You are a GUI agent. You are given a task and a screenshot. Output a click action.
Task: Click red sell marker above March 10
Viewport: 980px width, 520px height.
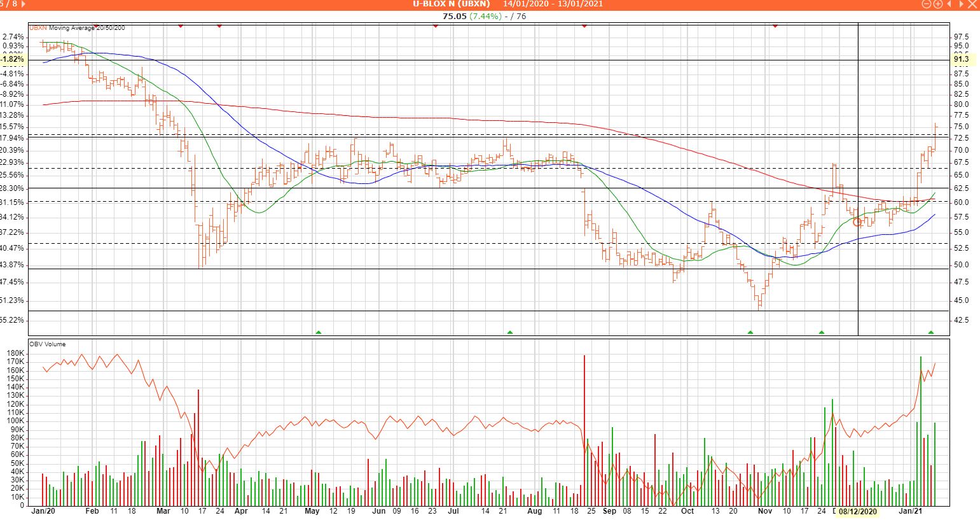(x=181, y=26)
